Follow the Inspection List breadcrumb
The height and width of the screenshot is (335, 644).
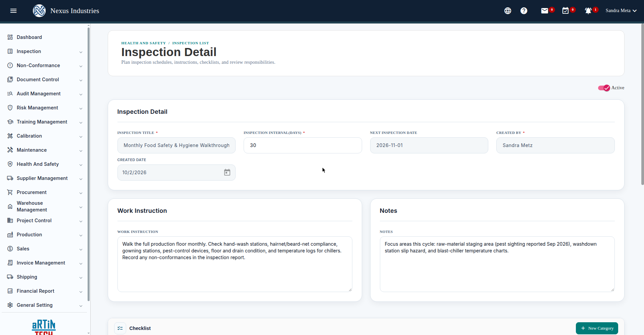(x=191, y=43)
